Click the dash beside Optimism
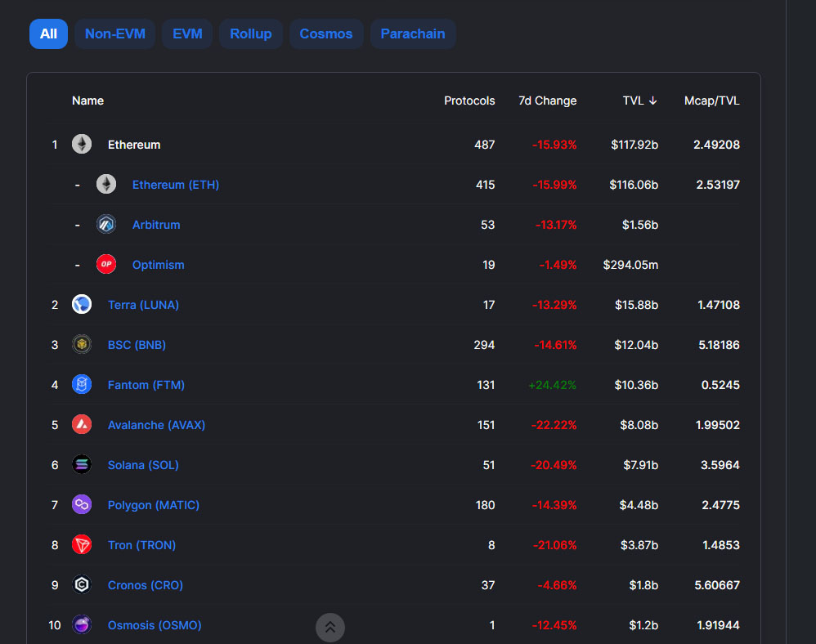 pyautogui.click(x=78, y=266)
